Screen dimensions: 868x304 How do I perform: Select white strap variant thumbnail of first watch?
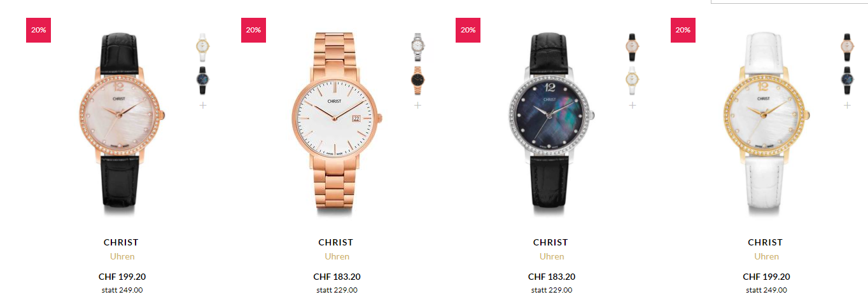click(203, 46)
